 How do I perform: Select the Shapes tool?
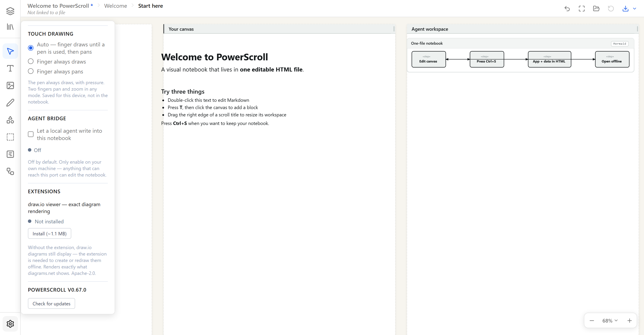10,120
